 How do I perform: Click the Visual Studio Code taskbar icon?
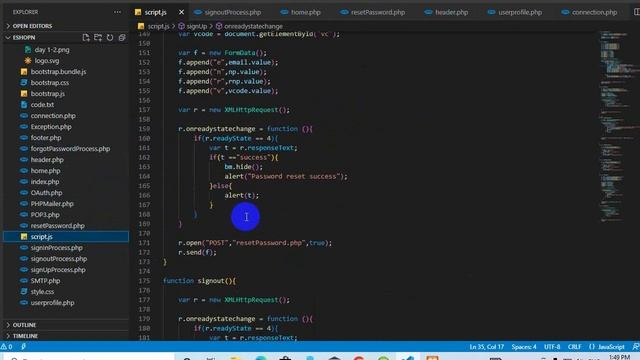pos(407,358)
